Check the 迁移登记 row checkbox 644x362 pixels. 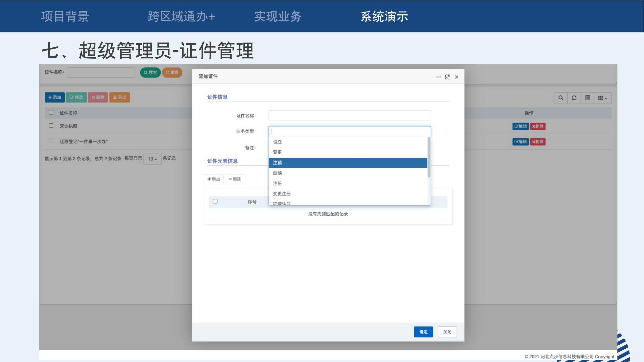[x=51, y=141]
